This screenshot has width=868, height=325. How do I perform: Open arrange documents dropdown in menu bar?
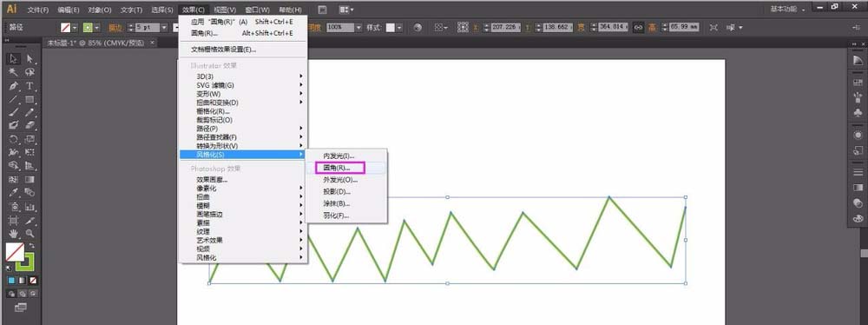pos(346,10)
